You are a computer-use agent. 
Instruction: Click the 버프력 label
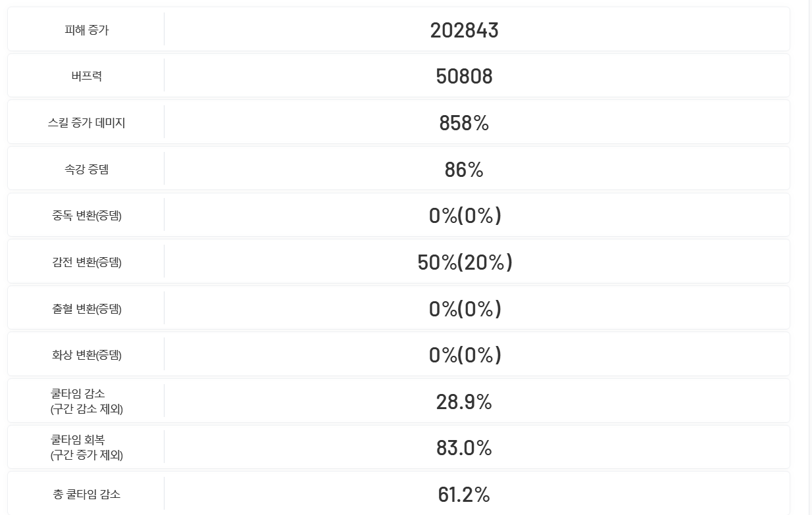(86, 76)
